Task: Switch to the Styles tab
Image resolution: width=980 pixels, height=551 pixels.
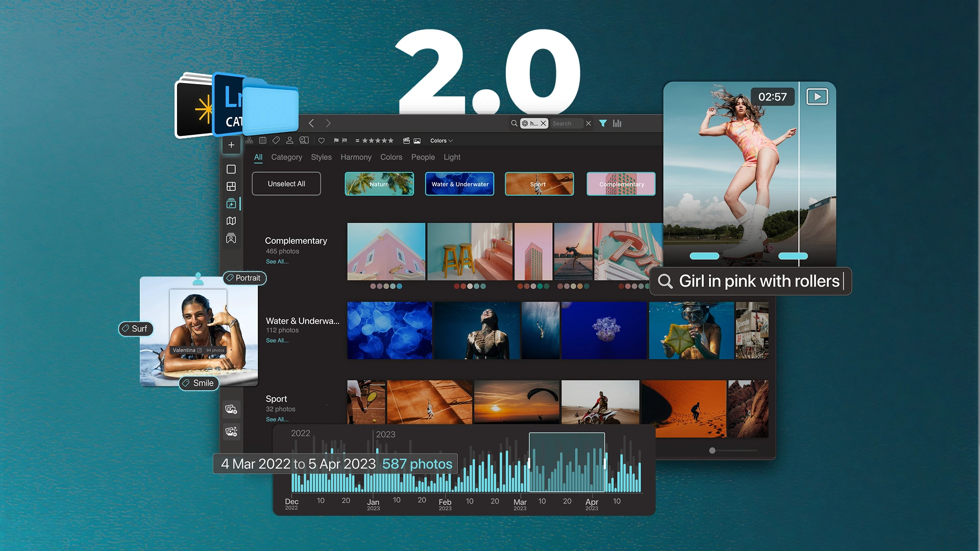Action: coord(321,157)
